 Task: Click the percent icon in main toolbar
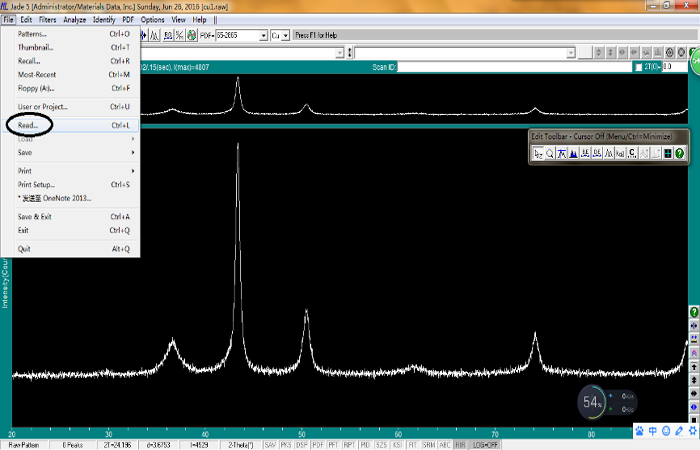click(179, 35)
